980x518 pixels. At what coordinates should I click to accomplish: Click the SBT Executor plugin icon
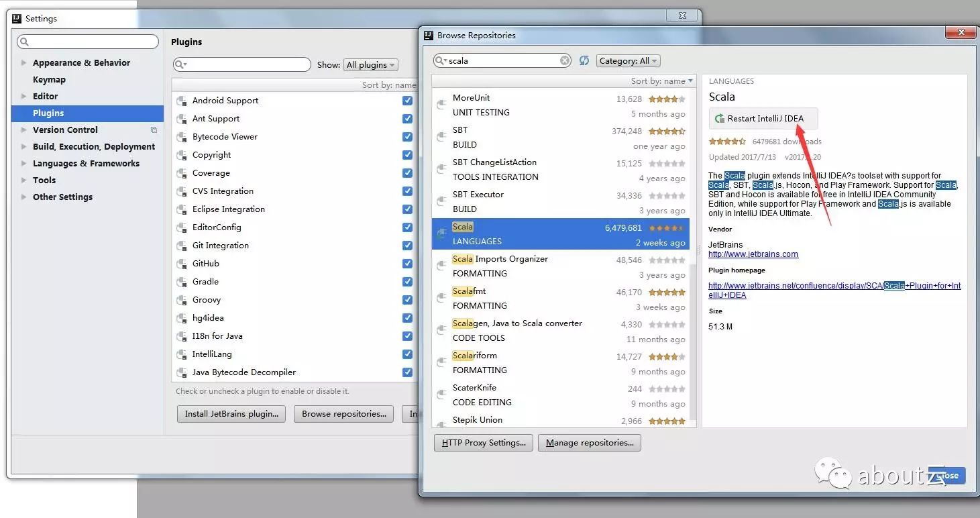(x=441, y=201)
